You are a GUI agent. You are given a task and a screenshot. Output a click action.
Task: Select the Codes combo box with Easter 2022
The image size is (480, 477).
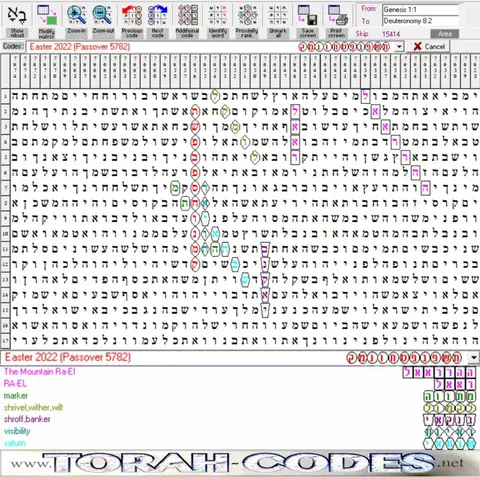215,46
